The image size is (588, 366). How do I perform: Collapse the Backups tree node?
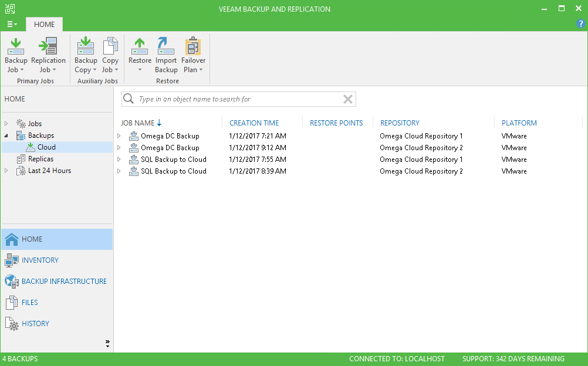6,135
